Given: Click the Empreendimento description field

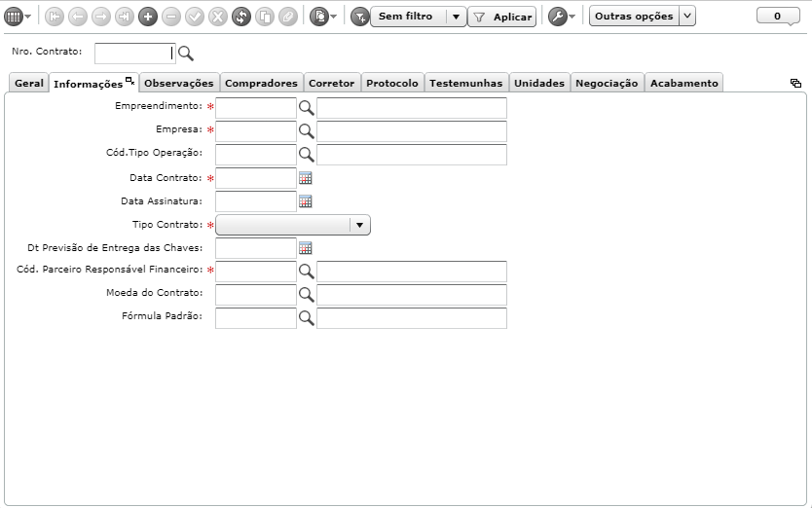Looking at the screenshot, I should click(412, 108).
